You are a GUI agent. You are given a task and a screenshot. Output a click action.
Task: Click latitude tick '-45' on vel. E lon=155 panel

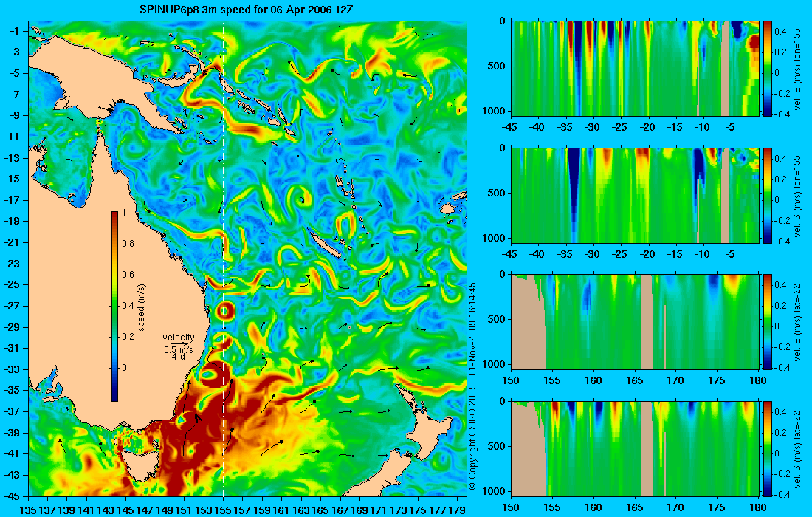pos(510,128)
